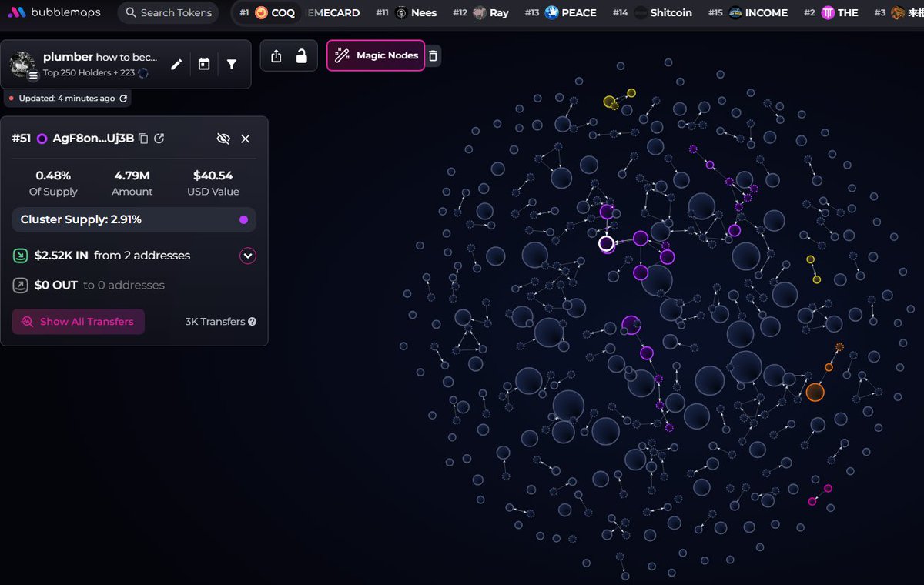Focus the Search Tokens field
924x585 pixels.
(168, 12)
